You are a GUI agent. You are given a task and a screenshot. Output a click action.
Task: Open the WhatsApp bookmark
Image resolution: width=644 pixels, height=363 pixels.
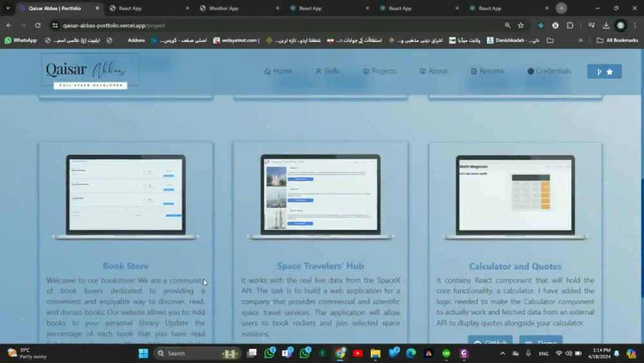21,40
